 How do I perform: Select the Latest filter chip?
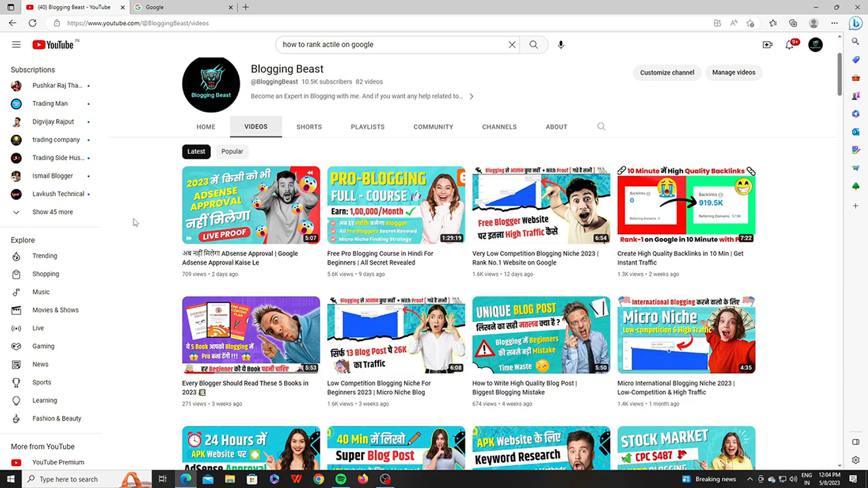coord(196,151)
